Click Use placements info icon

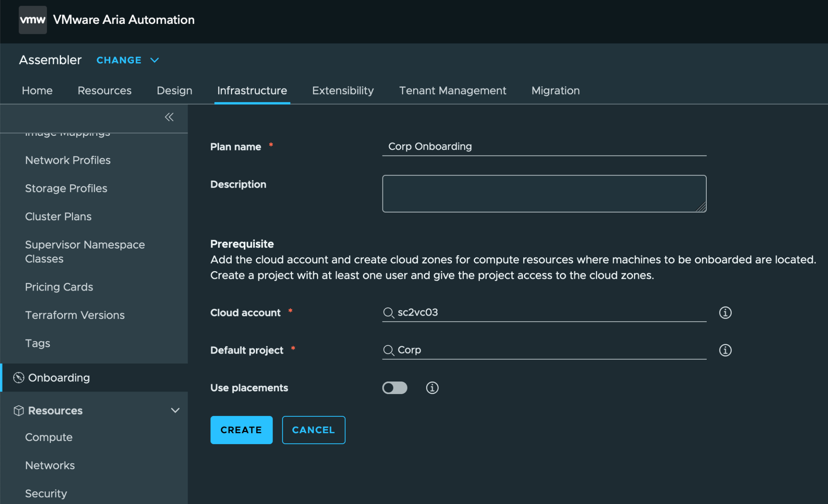432,388
